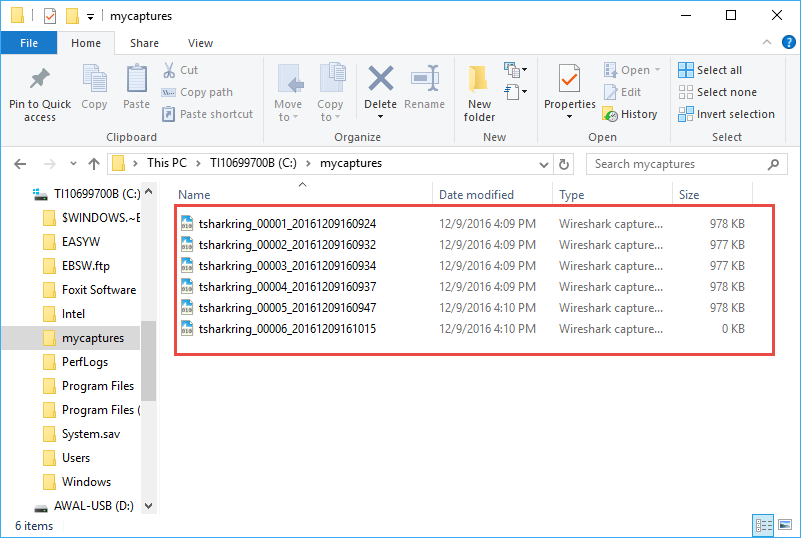This screenshot has height=538, width=801.
Task: Open the File menu
Action: coord(29,43)
